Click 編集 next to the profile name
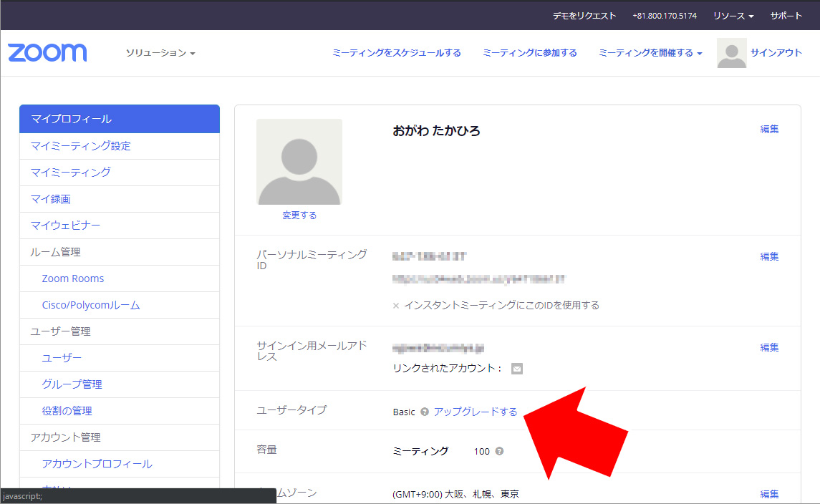Viewport: 820px width, 504px height. 769,129
